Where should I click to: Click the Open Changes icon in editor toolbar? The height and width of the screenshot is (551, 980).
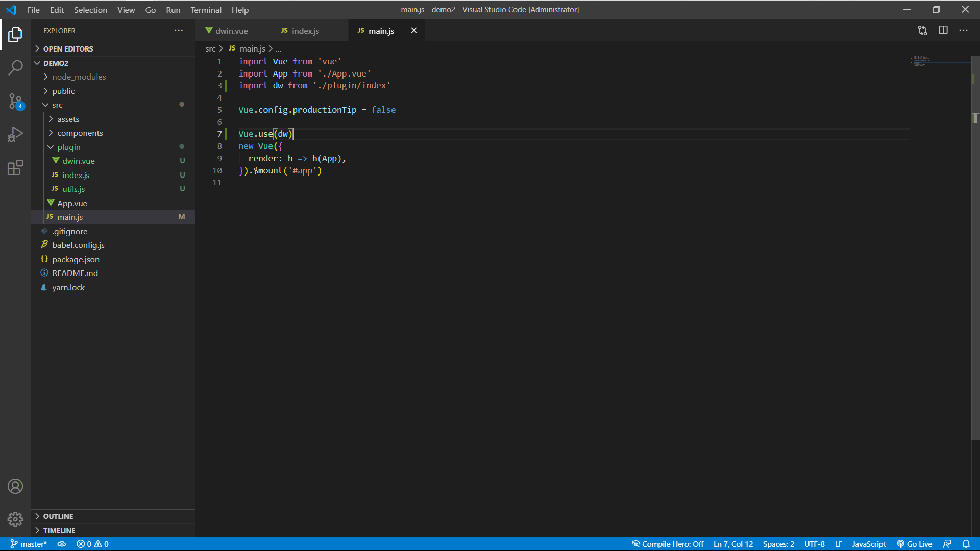click(922, 31)
